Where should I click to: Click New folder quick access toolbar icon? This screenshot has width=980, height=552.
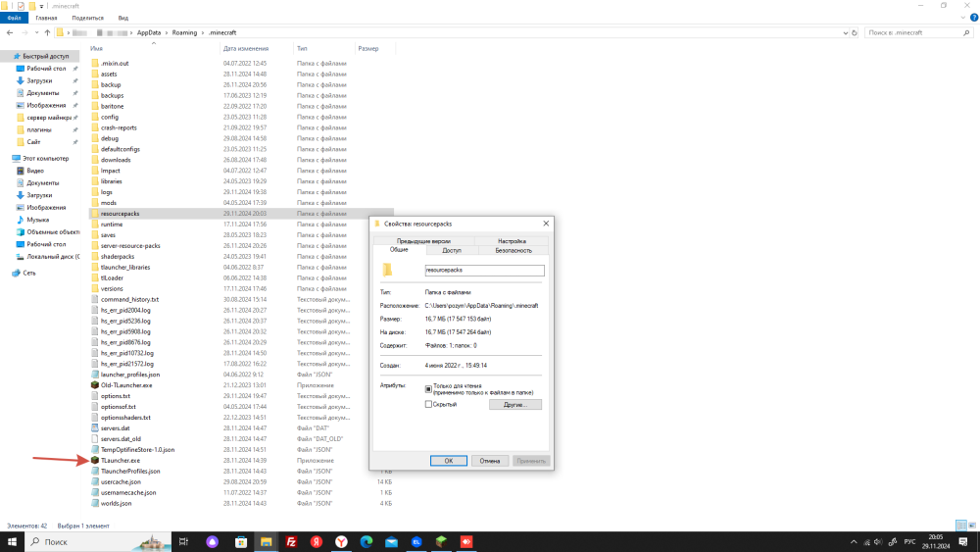32,6
